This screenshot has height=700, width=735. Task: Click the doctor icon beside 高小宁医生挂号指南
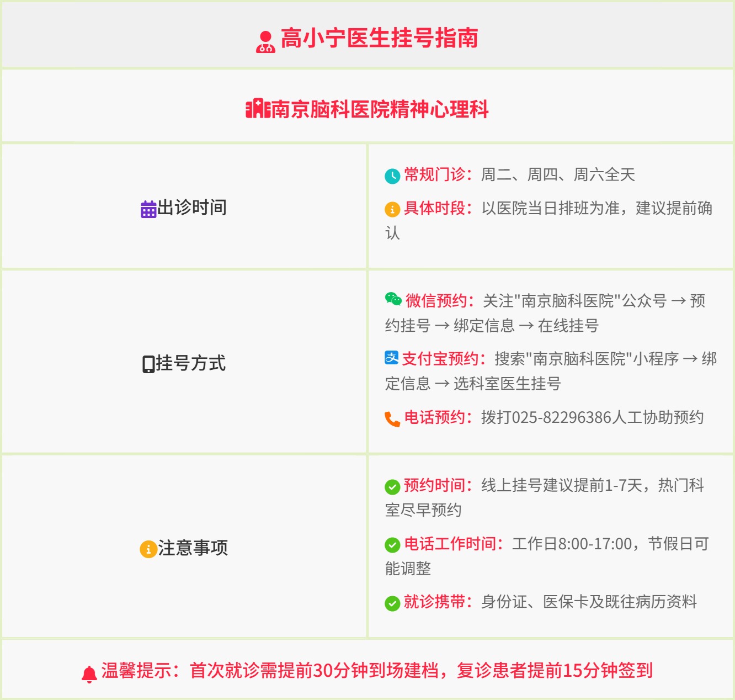click(x=265, y=41)
